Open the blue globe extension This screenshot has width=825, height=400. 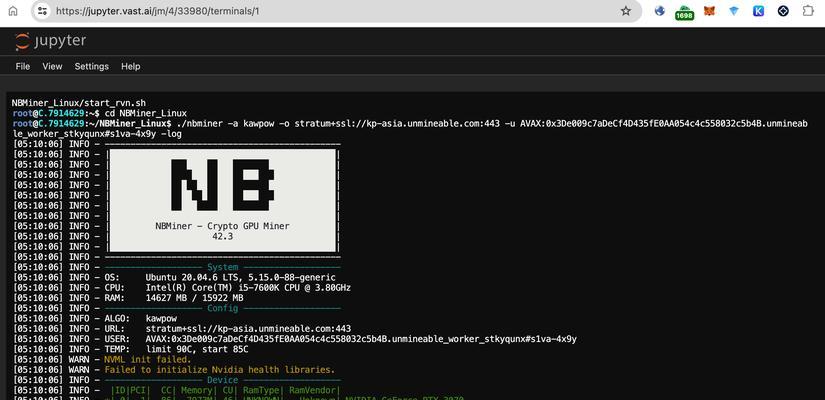660,11
